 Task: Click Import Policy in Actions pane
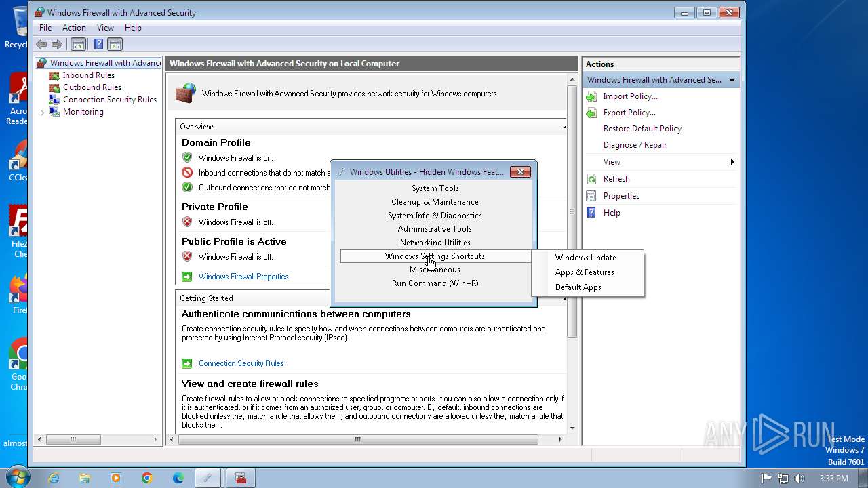[630, 96]
